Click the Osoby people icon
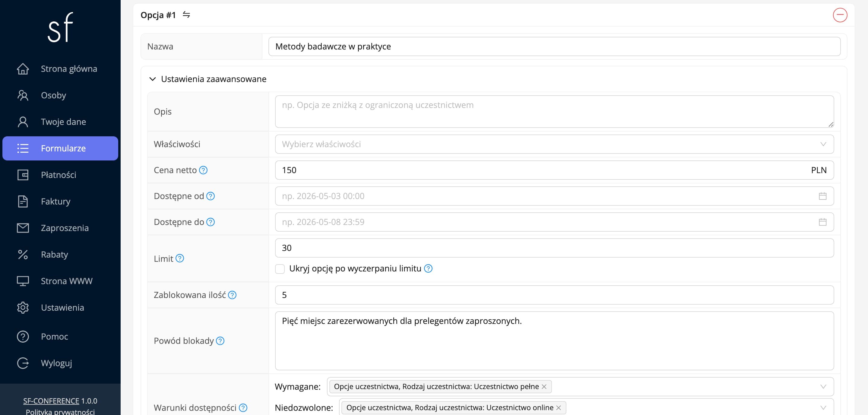868x415 pixels. pyautogui.click(x=23, y=95)
